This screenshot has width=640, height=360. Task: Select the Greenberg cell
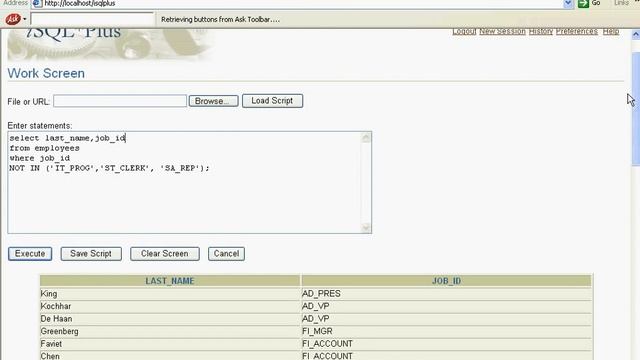pos(170,331)
